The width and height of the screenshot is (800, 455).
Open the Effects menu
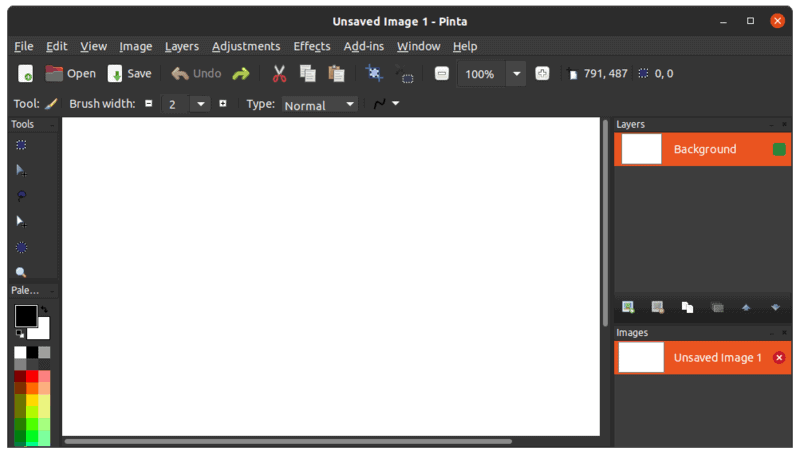[x=311, y=46]
